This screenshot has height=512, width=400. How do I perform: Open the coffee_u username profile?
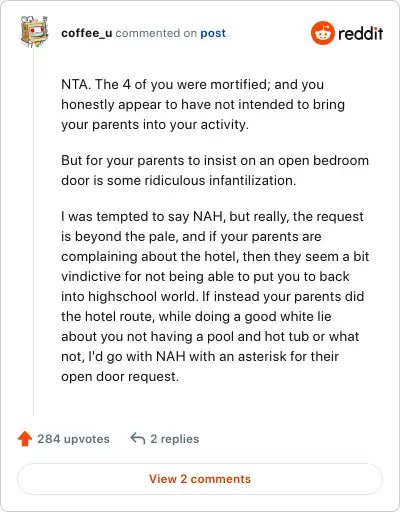click(x=87, y=33)
